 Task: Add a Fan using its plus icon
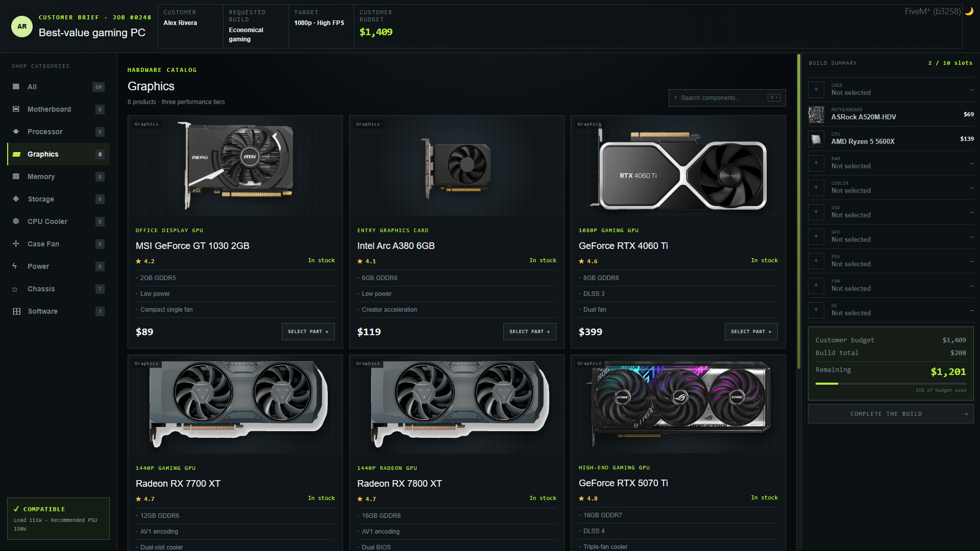(816, 286)
